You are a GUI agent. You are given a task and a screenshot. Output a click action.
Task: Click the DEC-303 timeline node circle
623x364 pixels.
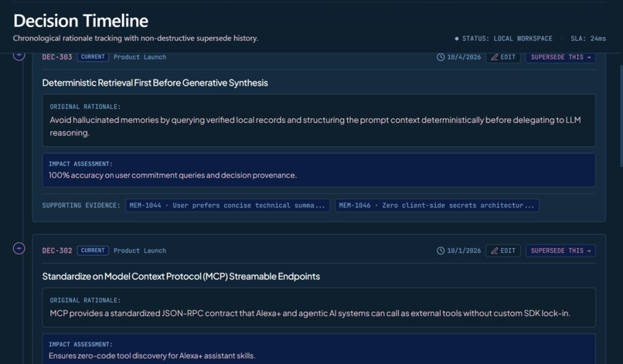pos(19,56)
